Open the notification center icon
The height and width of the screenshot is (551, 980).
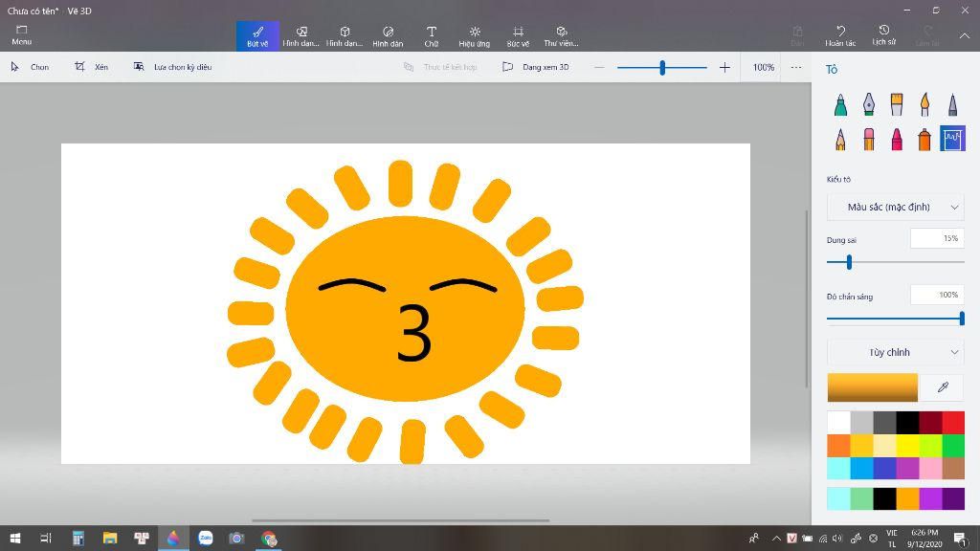coord(960,538)
